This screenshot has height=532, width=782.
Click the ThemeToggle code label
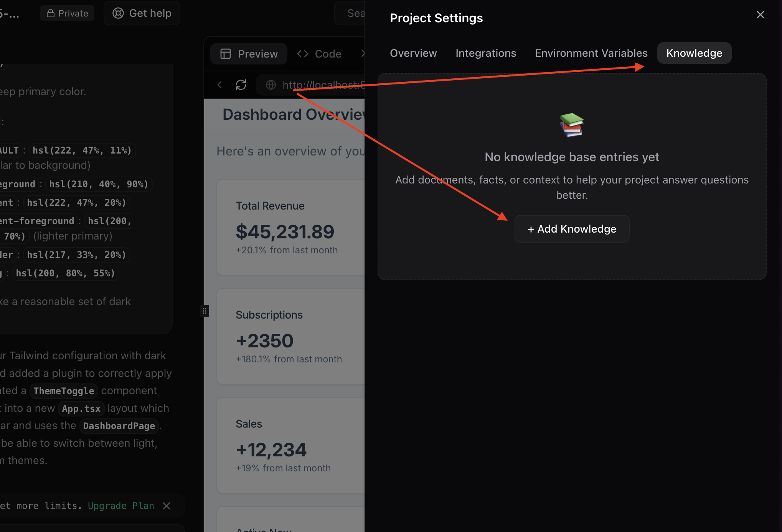click(x=64, y=391)
